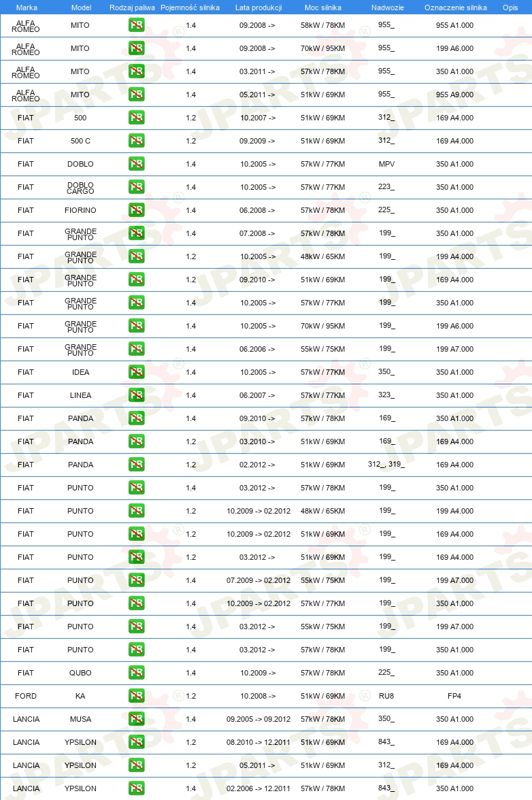532x800 pixels.
Task: Click the fuel icon in Fiat Fiorino row
Action: click(x=136, y=210)
